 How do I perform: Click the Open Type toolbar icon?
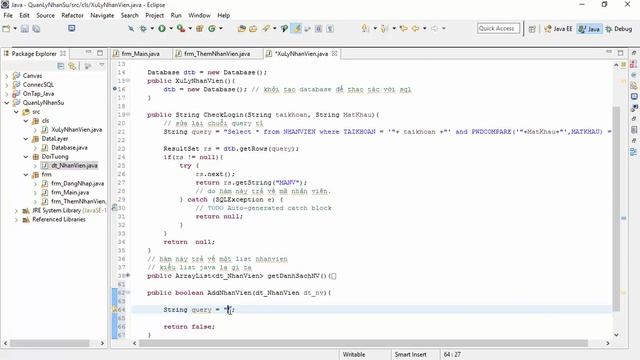point(242,29)
